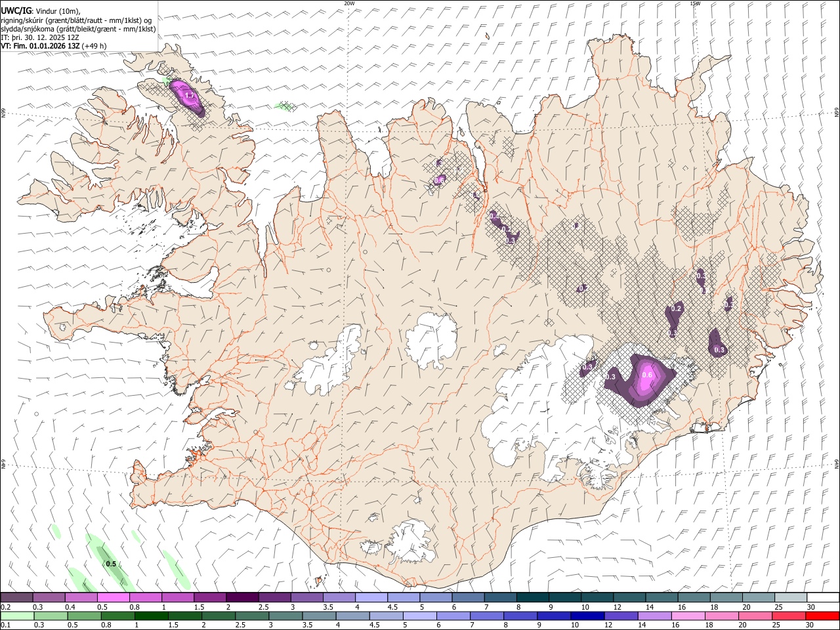Click the UWC/IG title text

point(16,11)
